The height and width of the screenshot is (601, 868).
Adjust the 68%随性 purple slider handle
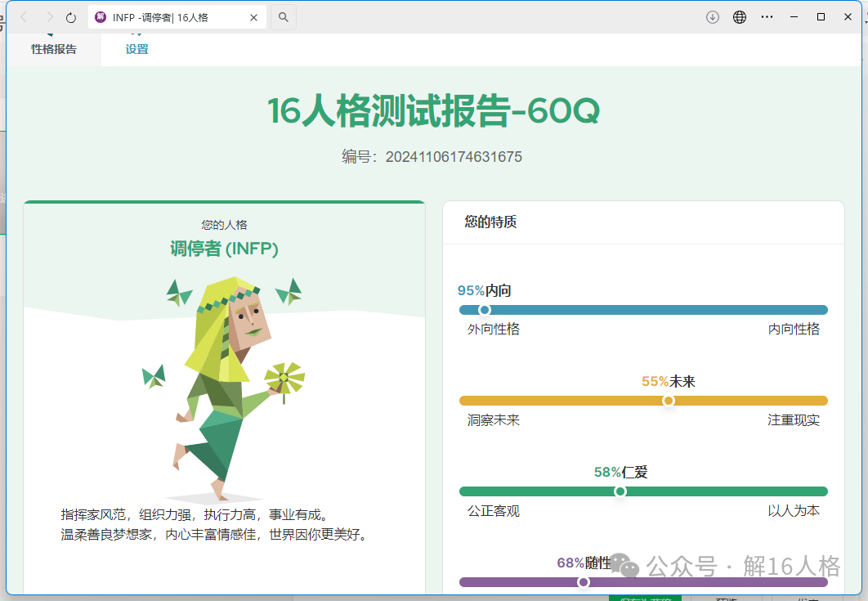coord(583,582)
